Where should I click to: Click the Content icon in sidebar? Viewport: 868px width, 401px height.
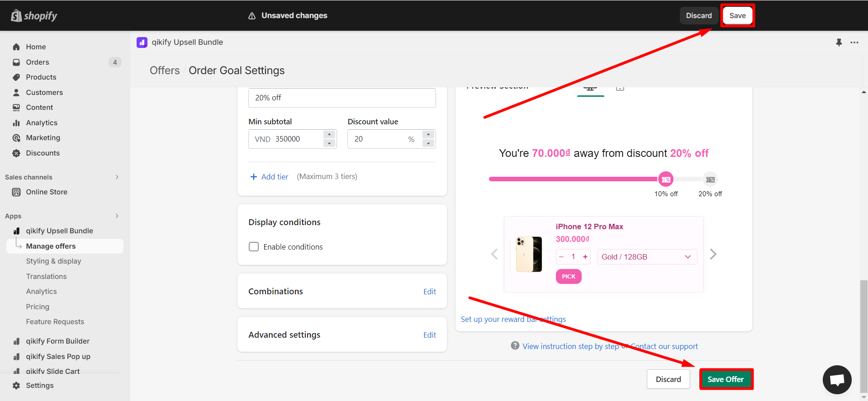click(16, 108)
